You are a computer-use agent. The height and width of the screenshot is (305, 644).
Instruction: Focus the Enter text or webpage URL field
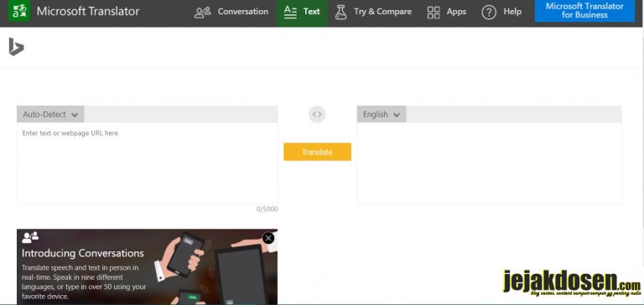coord(147,163)
